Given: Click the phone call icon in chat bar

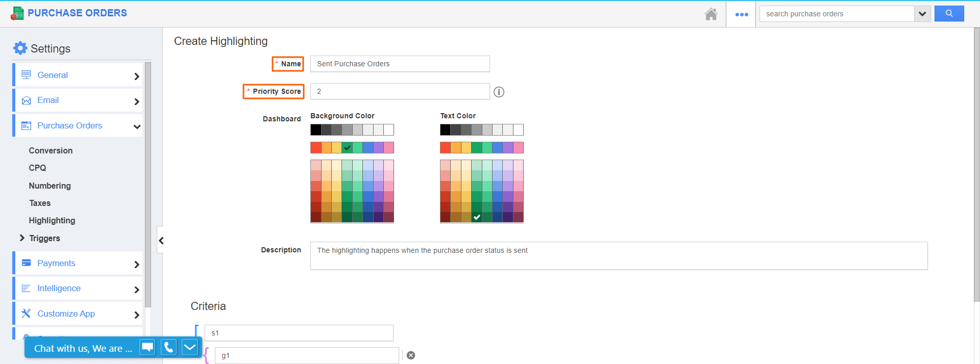Looking at the screenshot, I should click(x=168, y=348).
